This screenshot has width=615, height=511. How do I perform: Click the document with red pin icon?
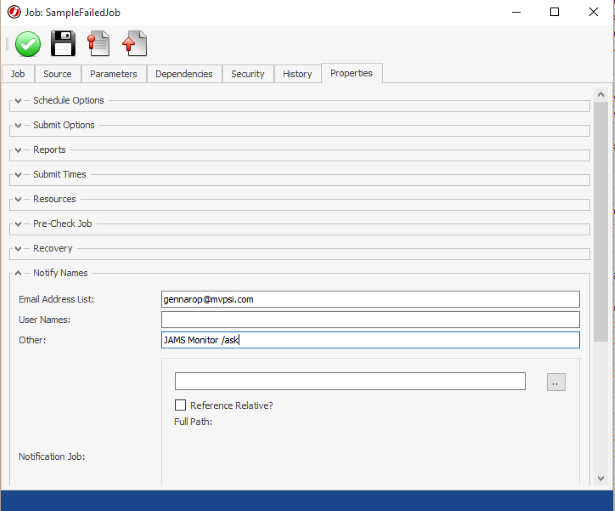tap(98, 43)
